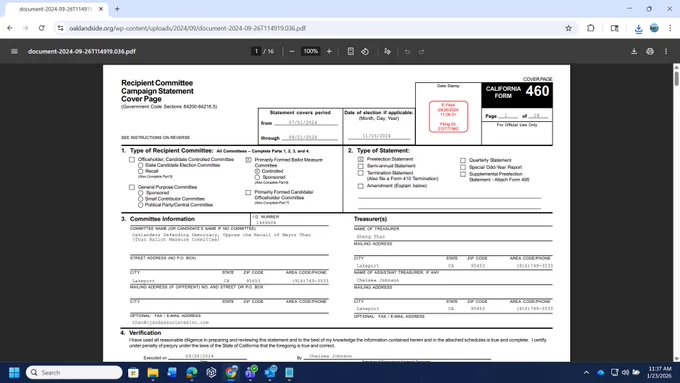Open File Explorer from the taskbar
Screen dimensions: 680x383
coord(153,373)
